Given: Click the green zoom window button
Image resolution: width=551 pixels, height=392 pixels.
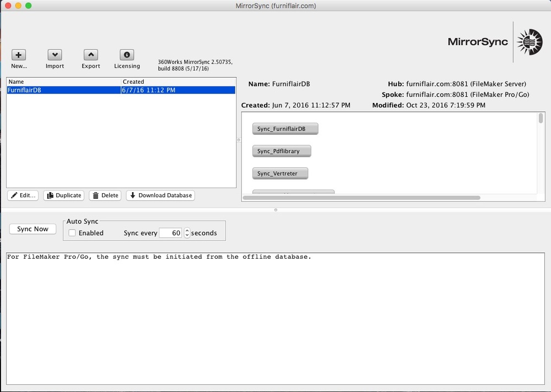Looking at the screenshot, I should click(29, 6).
